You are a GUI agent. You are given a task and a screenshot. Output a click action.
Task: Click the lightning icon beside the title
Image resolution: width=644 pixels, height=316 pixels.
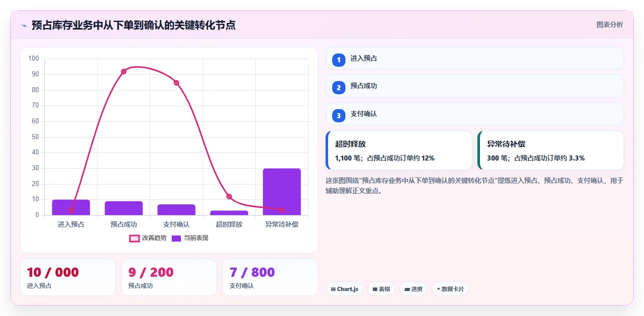pos(24,25)
